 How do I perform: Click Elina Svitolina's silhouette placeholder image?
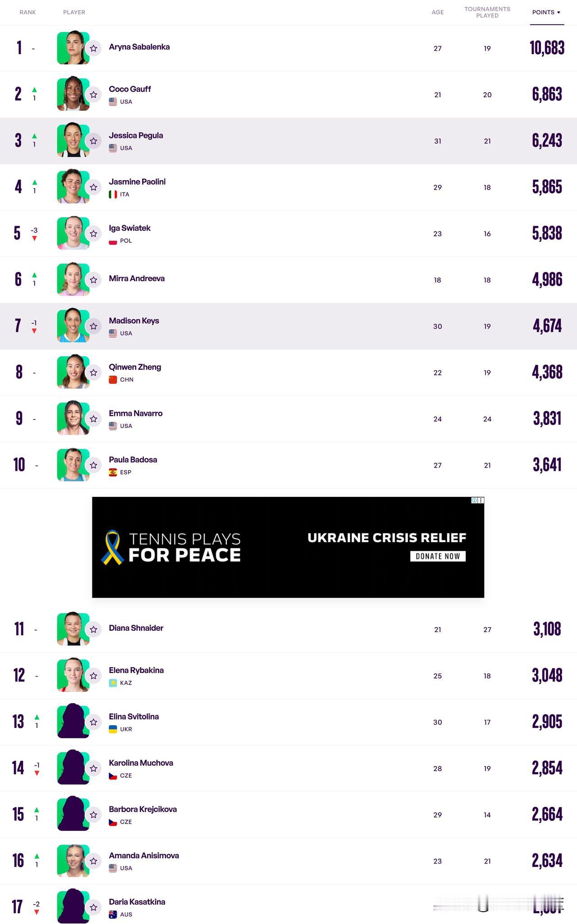73,722
